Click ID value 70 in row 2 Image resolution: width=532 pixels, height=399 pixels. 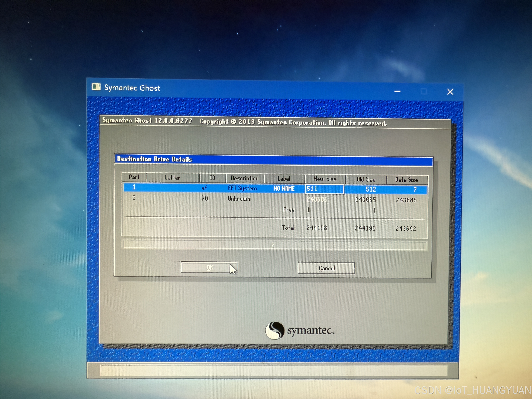tap(205, 198)
